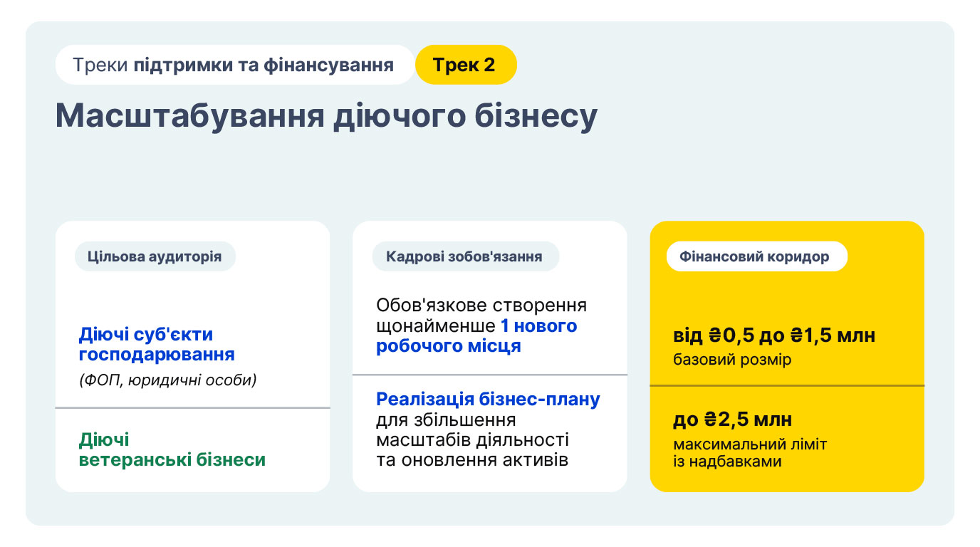This screenshot has width=980, height=547.
Task: Click the 'Обов'язкове створення щонайменше' text
Action: click(481, 316)
